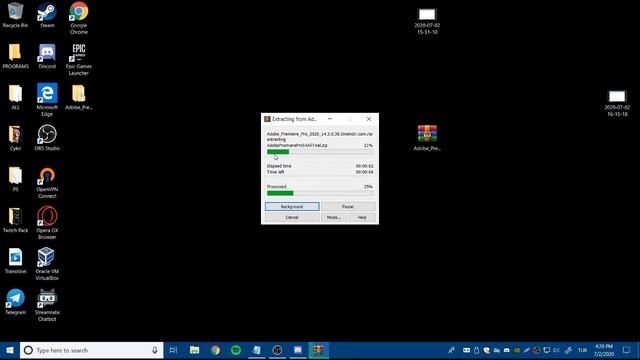Open Spotify from the taskbar
The image size is (640, 360).
(236, 350)
